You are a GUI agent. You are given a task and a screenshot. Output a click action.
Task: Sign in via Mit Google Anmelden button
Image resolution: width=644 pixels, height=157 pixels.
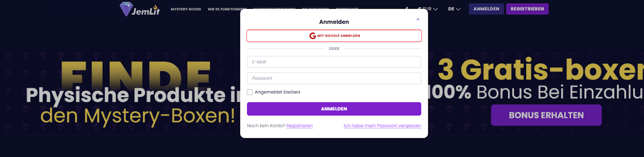334,36
